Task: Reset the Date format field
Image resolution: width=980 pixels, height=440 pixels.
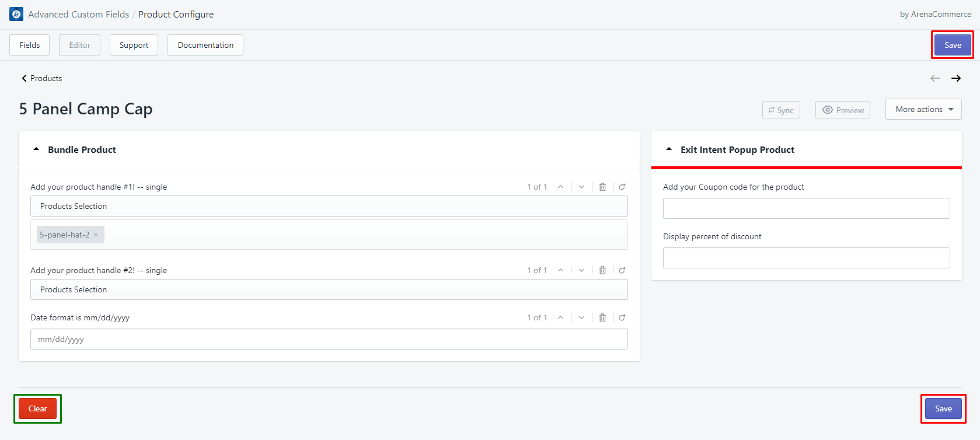Action: click(622, 317)
